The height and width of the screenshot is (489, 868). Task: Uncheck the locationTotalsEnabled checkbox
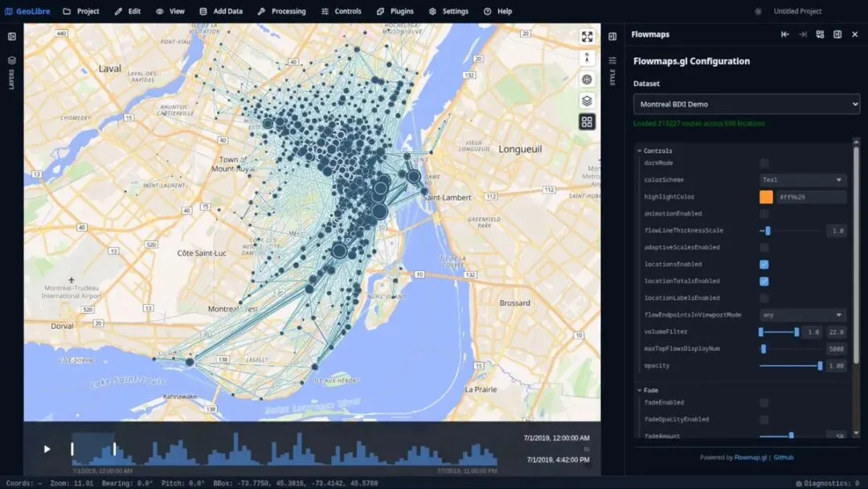[x=764, y=281]
